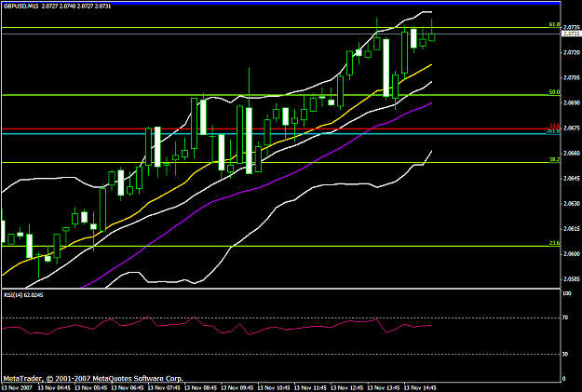Screen dimensions: 582x392
Task: Click the 13 Nov 12:45 time label
Action: click(x=347, y=388)
